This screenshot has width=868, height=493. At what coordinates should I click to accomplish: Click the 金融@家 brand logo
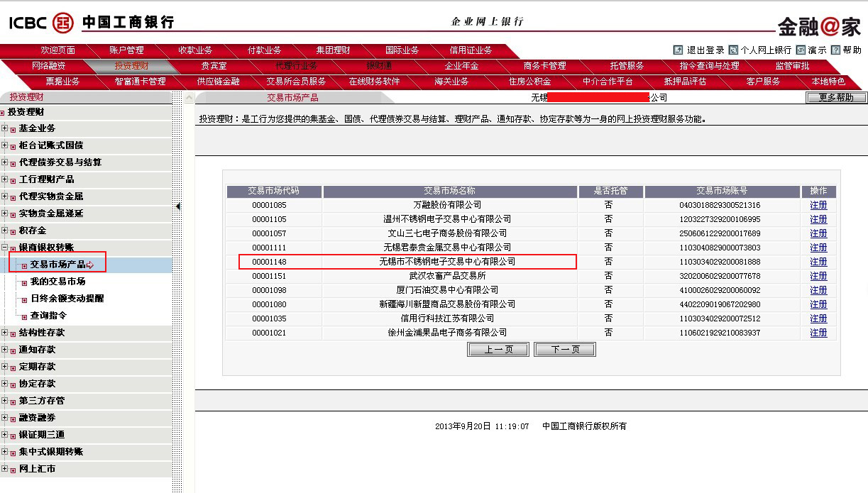819,27
